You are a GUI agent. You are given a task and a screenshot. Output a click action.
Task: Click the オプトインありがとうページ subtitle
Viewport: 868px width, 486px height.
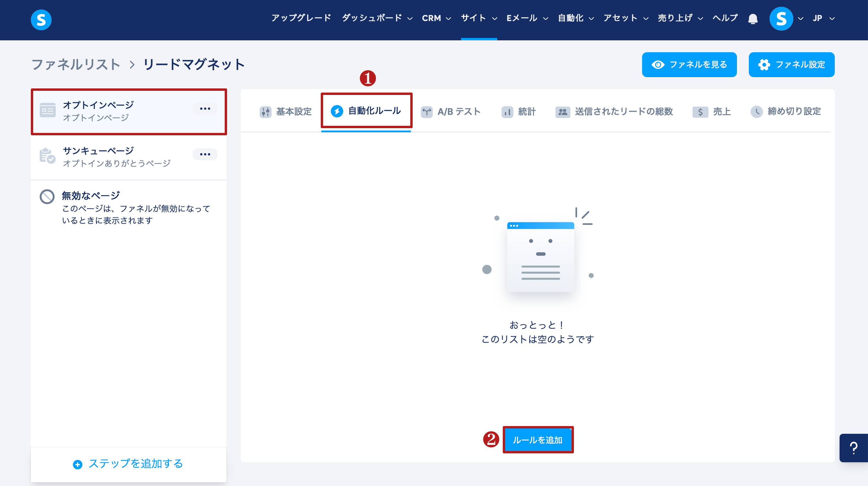coord(117,163)
